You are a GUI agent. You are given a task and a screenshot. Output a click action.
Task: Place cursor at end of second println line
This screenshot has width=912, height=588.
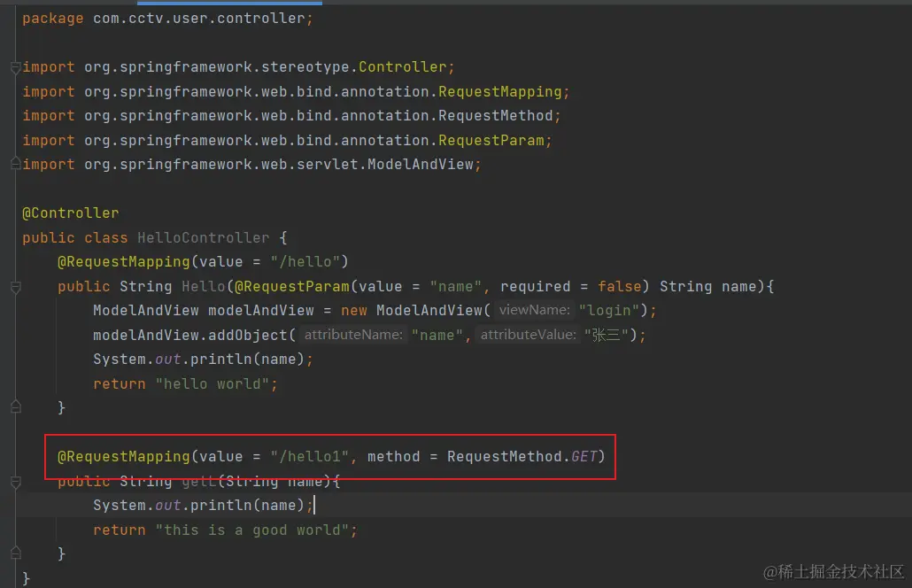[x=314, y=505]
